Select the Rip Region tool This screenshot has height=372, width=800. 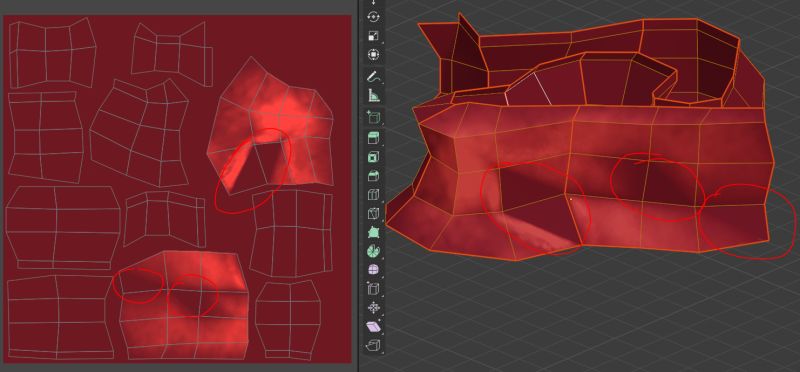(373, 345)
